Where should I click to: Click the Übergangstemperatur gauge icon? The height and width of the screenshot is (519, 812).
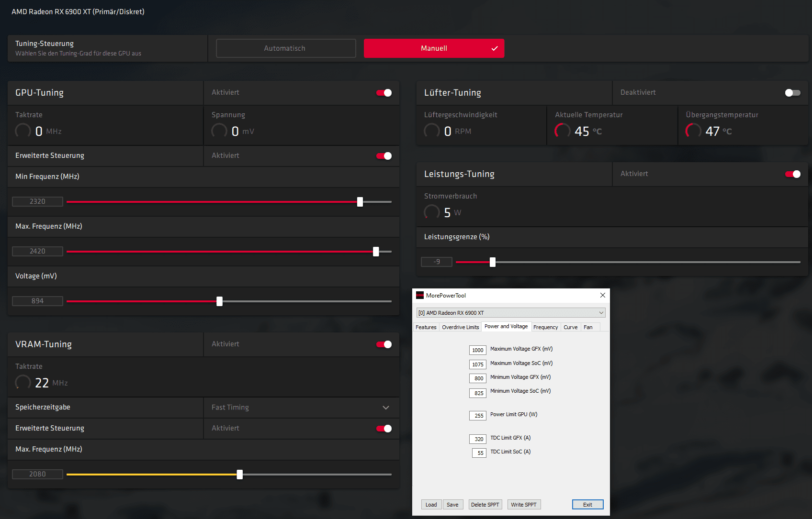coord(693,131)
